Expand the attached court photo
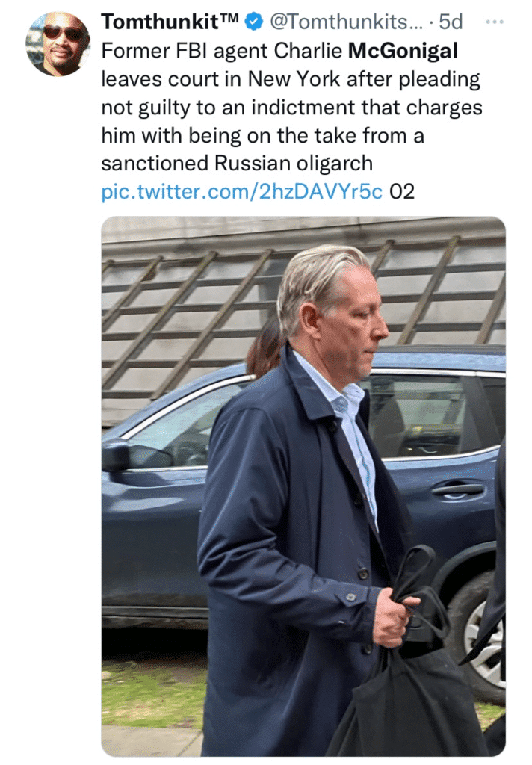Screen dimensions: 532x765 pos(303,486)
